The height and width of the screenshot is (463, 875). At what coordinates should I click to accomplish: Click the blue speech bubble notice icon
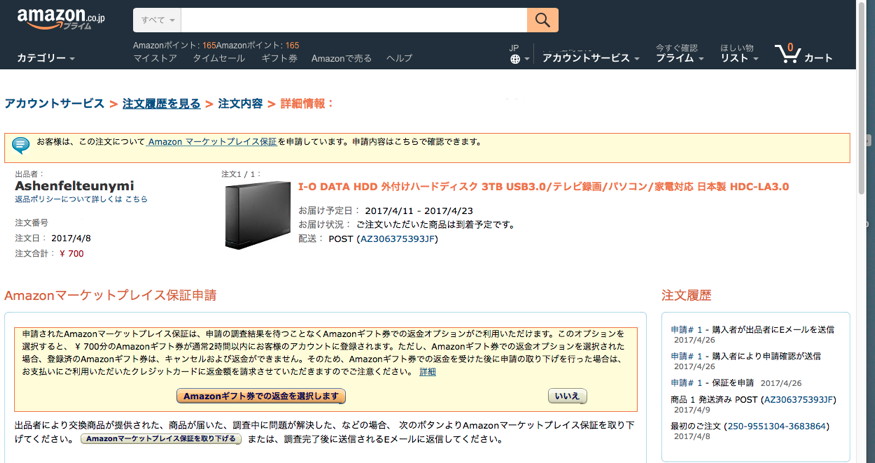21,145
